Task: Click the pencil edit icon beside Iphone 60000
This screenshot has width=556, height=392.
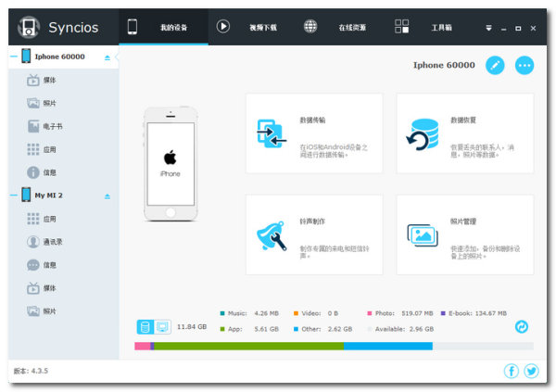Action: 496,66
